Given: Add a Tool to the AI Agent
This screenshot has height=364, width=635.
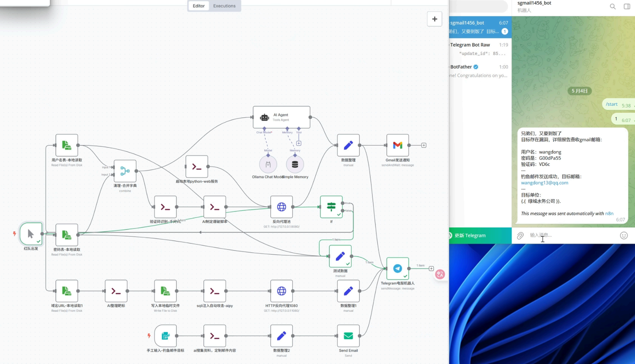Looking at the screenshot, I should (x=299, y=143).
